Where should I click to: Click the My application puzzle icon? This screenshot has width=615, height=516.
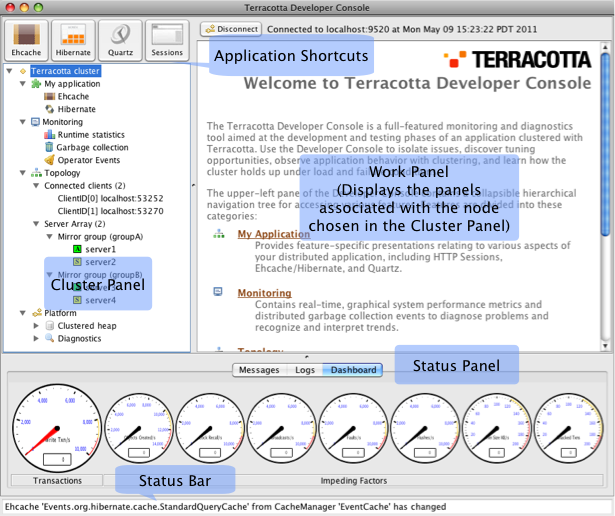(x=36, y=84)
